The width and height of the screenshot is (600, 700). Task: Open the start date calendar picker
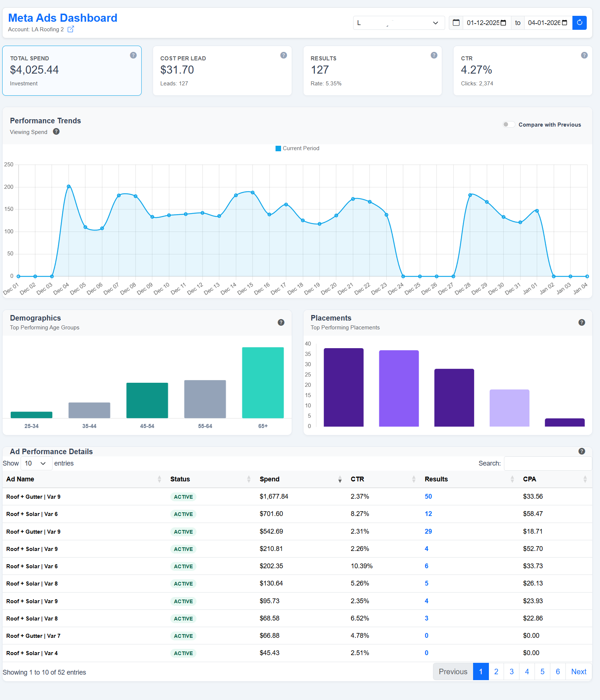click(503, 22)
